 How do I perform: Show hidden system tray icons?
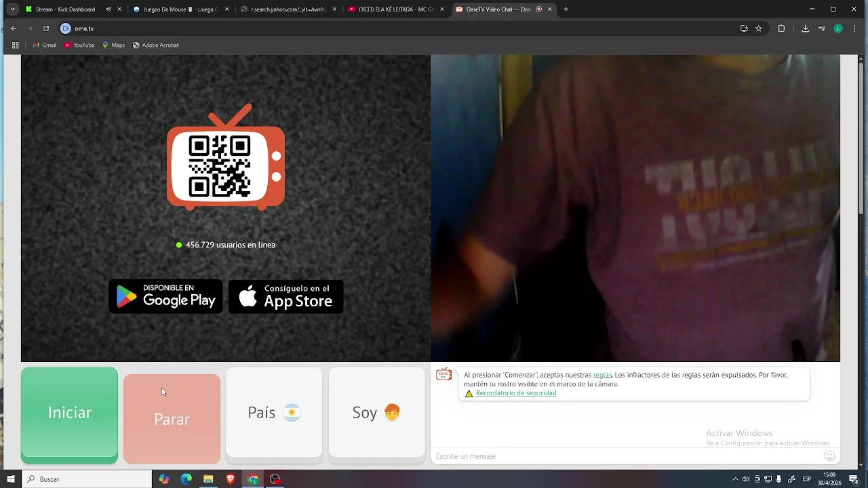(735, 479)
